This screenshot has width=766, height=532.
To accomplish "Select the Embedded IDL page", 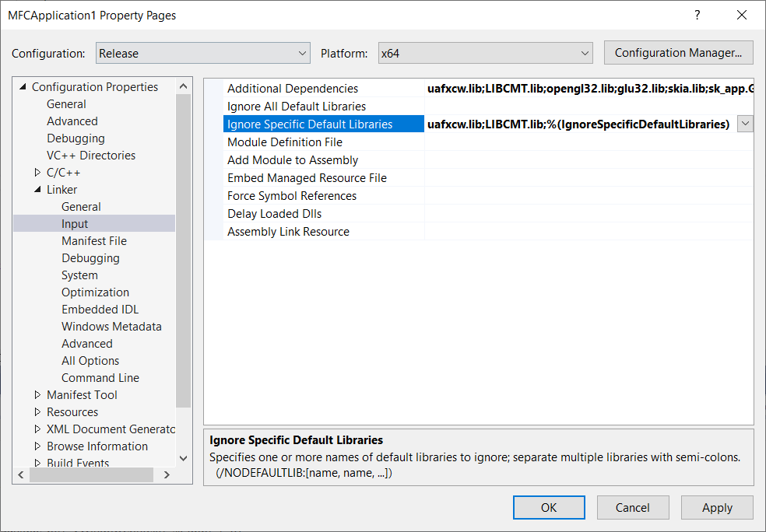I will [100, 309].
